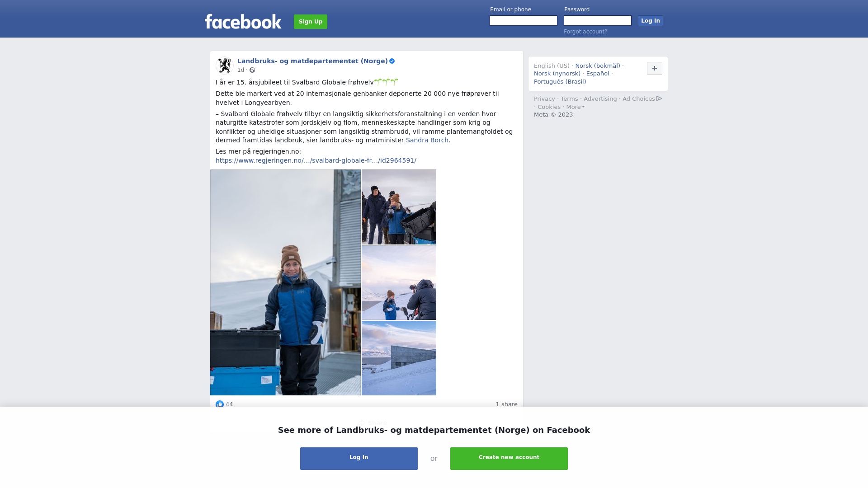This screenshot has height=488, width=868.
Task: Click the like reaction icon showing 44
Action: [220, 404]
